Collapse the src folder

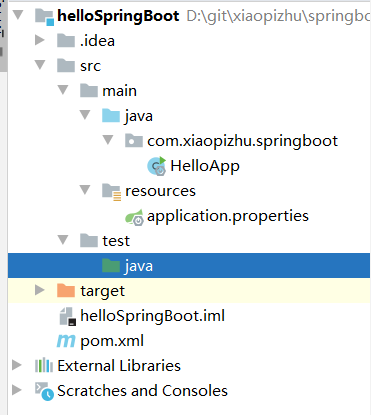[x=40, y=65]
